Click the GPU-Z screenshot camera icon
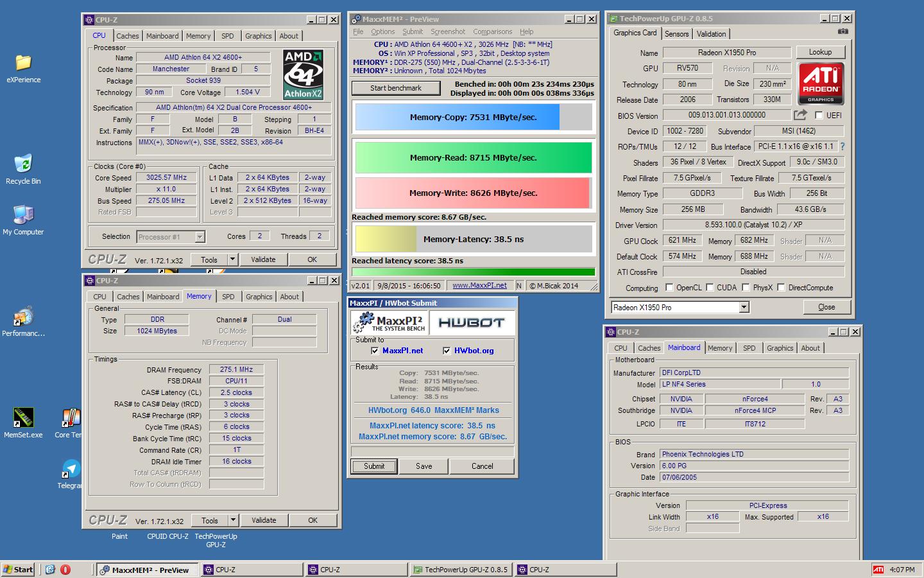The width and height of the screenshot is (924, 578). point(843,31)
